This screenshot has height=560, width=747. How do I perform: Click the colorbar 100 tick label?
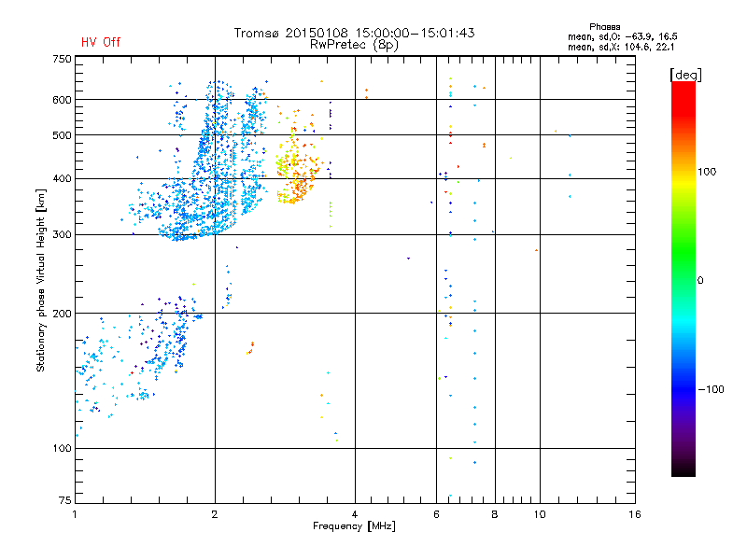coord(707,172)
